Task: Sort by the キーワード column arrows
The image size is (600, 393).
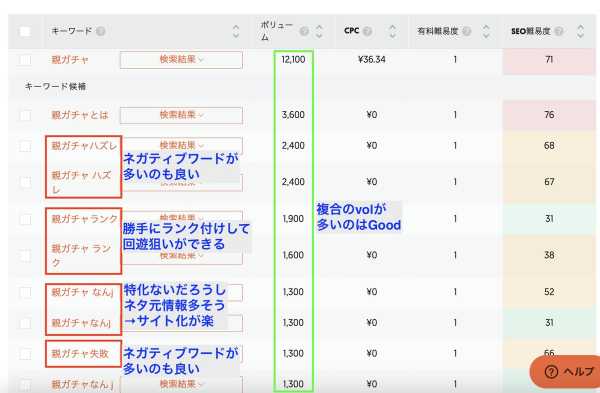Action: coord(236,31)
